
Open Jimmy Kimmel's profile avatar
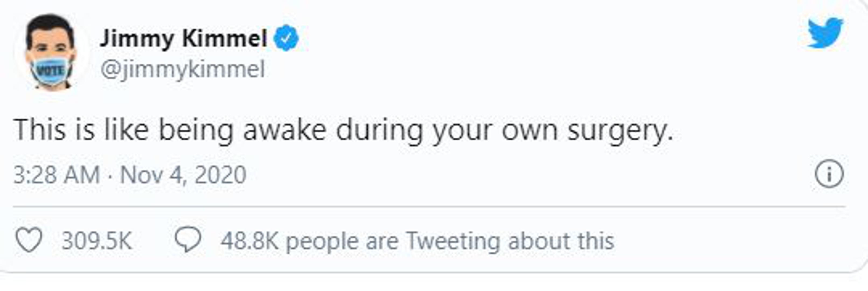[51, 52]
